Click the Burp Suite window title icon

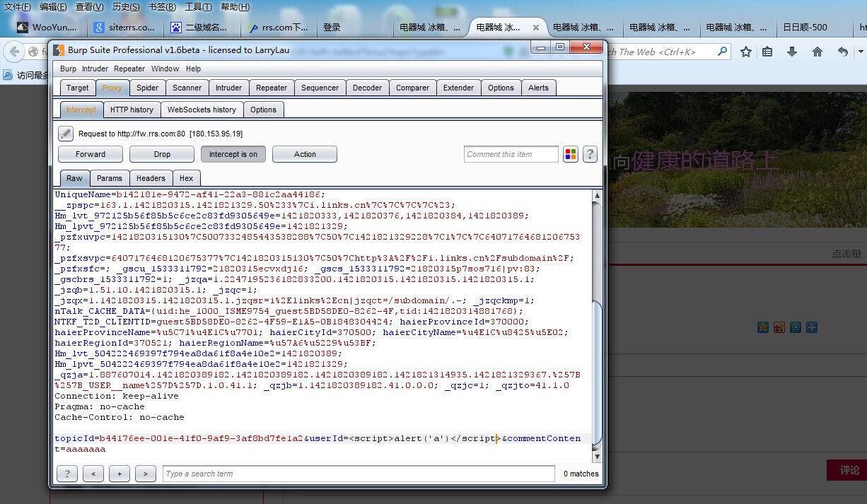tap(58, 49)
